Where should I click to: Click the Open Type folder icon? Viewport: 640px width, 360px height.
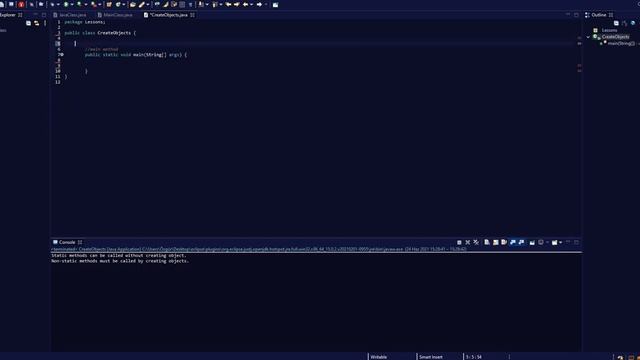click(x=133, y=4)
